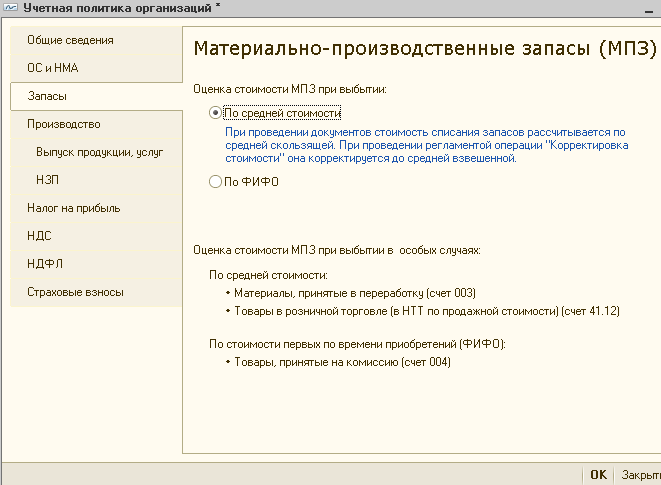This screenshot has width=661, height=485.
Task: Switch to 'Налог на прибыль' section
Action: [97, 208]
